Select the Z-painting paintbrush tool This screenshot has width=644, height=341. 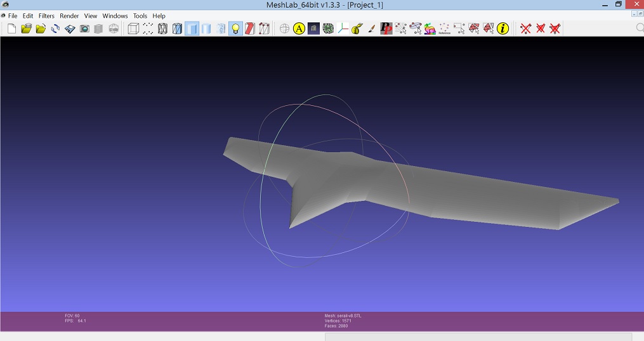371,29
